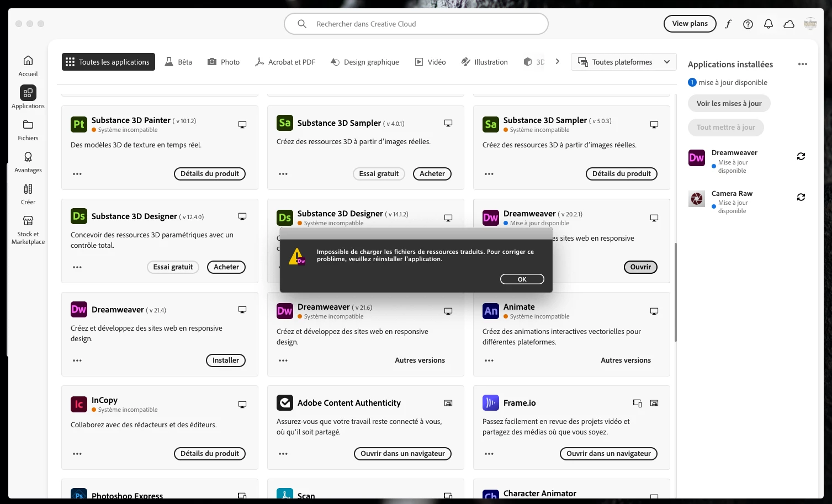This screenshot has width=832, height=504.
Task: Open the help question mark icon
Action: click(748, 24)
